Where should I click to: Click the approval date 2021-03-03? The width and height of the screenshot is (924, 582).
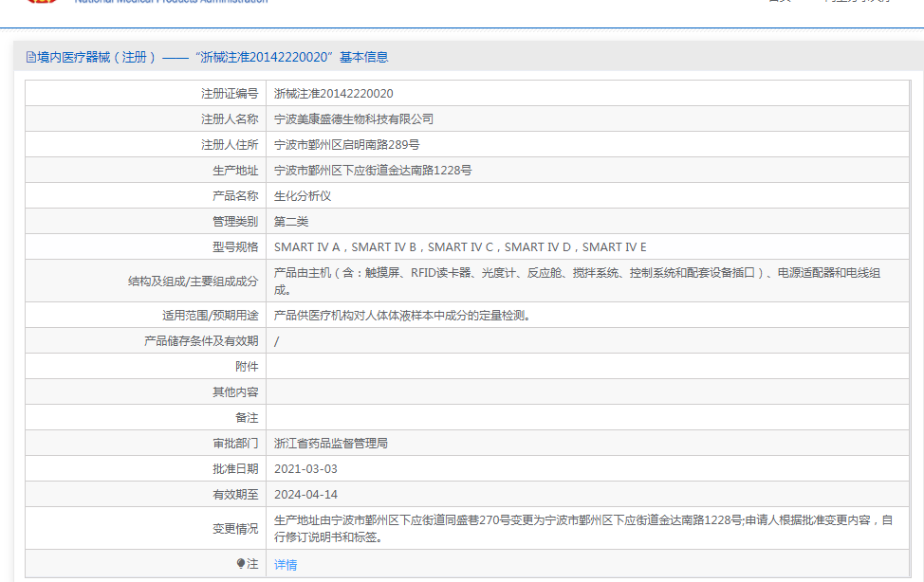[x=305, y=469]
